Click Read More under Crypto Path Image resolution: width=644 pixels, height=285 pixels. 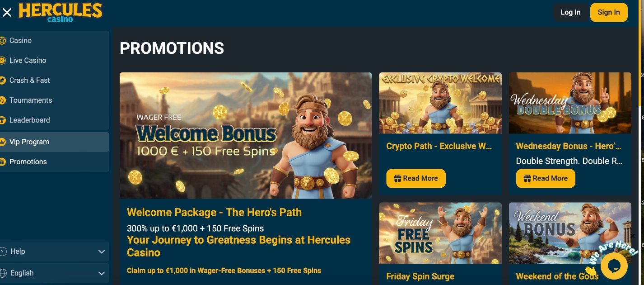(x=416, y=179)
